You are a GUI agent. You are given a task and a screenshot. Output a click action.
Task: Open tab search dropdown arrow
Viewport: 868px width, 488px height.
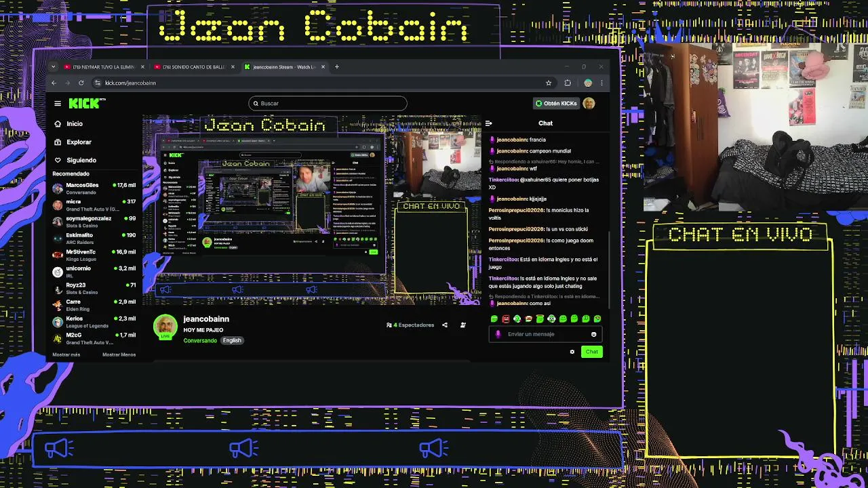(53, 67)
